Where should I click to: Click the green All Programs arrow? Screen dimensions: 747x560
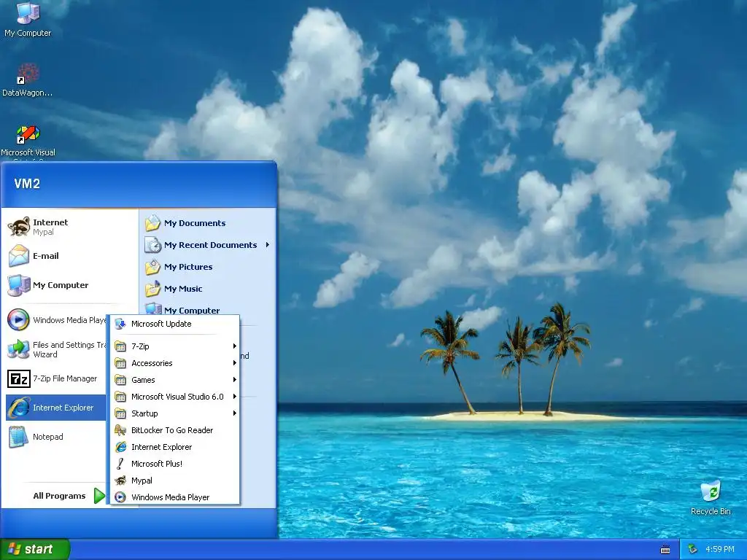tap(99, 496)
